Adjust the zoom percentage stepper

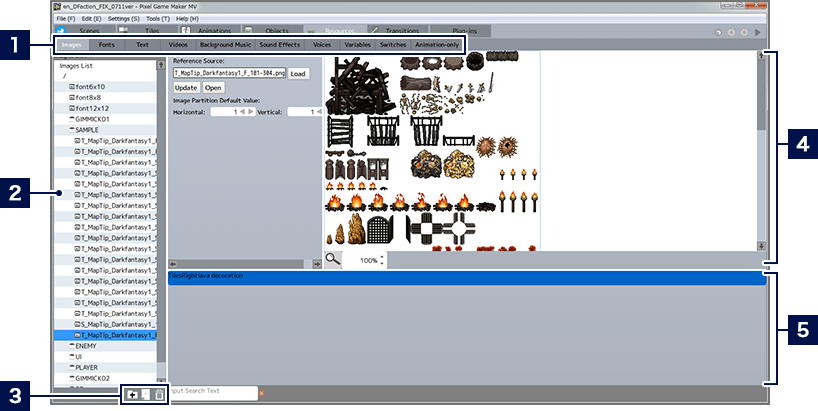point(380,260)
